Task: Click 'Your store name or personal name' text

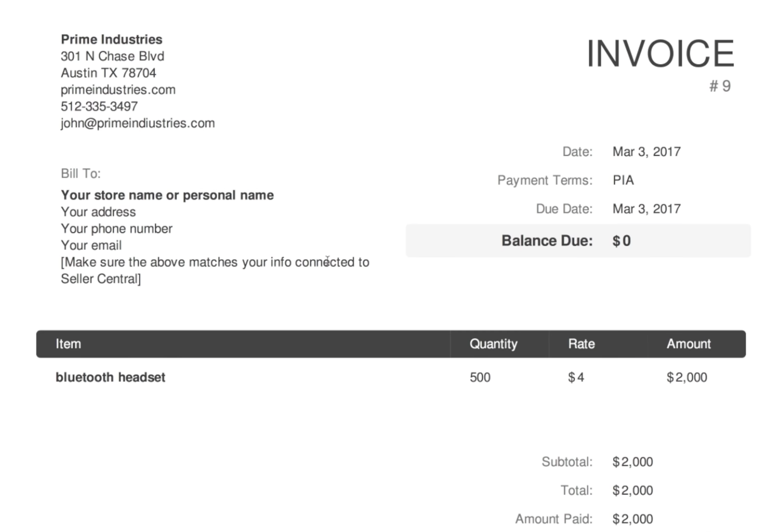Action: [x=167, y=195]
